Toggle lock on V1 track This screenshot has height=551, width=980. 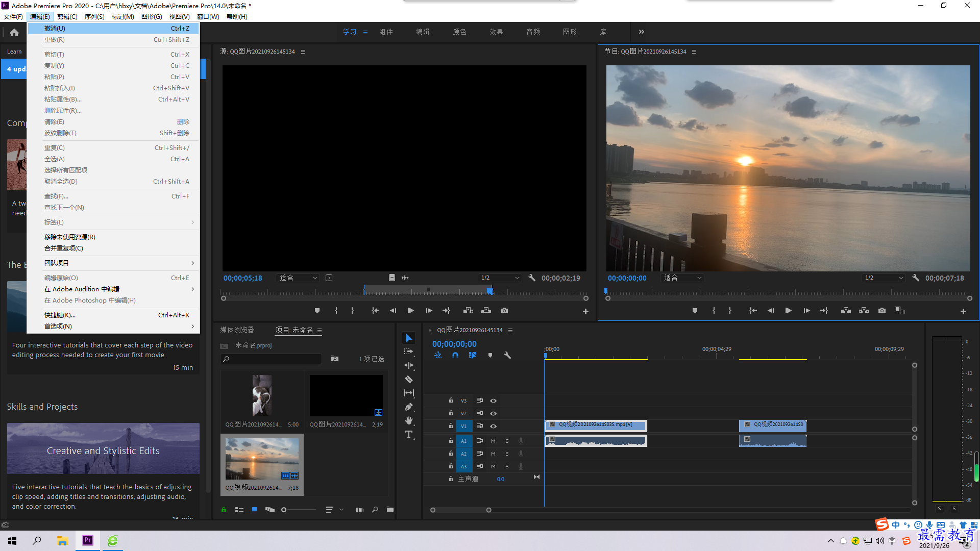click(451, 425)
